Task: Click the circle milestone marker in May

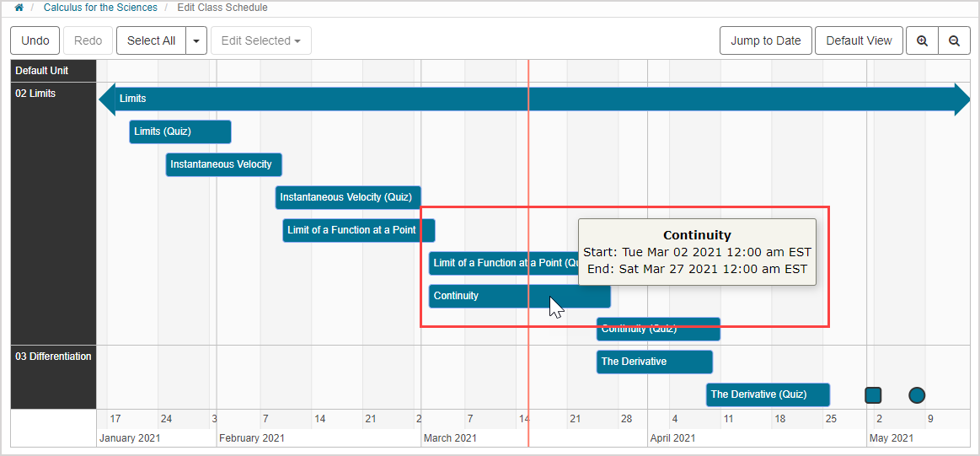Action: (x=917, y=395)
